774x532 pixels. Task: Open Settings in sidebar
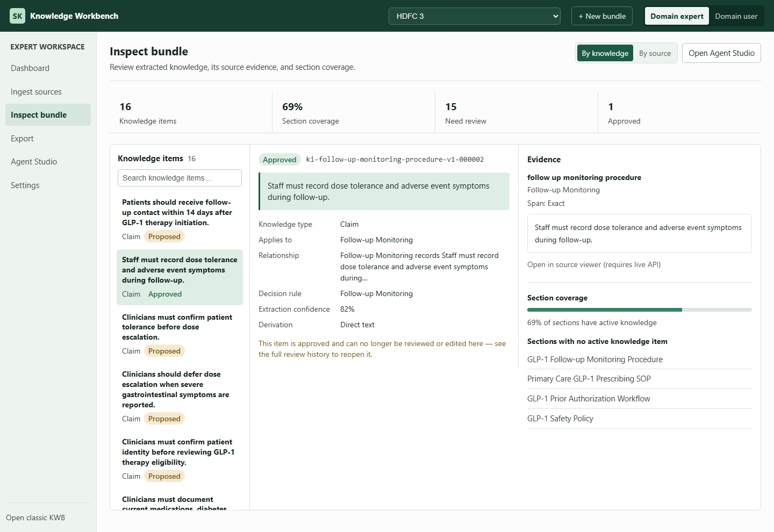coord(48,185)
